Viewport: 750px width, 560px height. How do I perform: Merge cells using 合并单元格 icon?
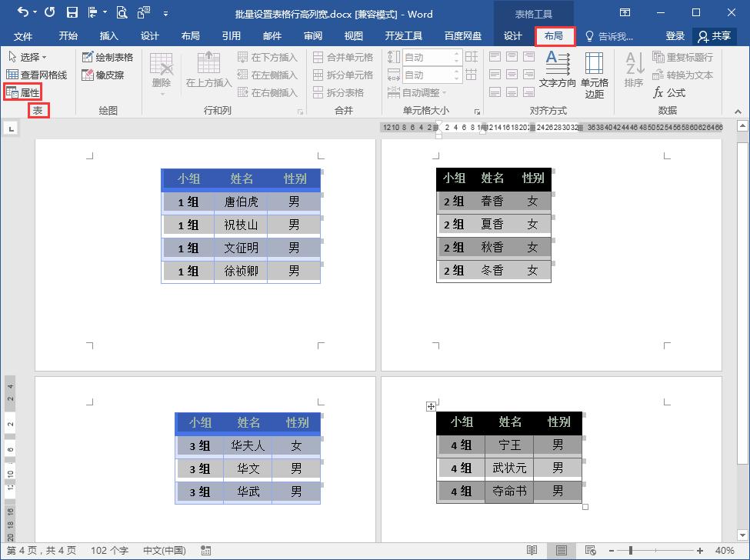[341, 56]
